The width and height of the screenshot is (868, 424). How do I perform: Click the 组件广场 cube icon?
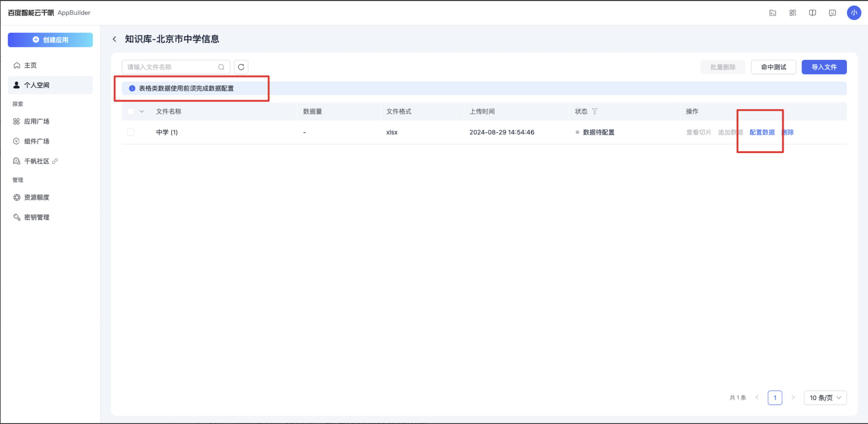(16, 141)
